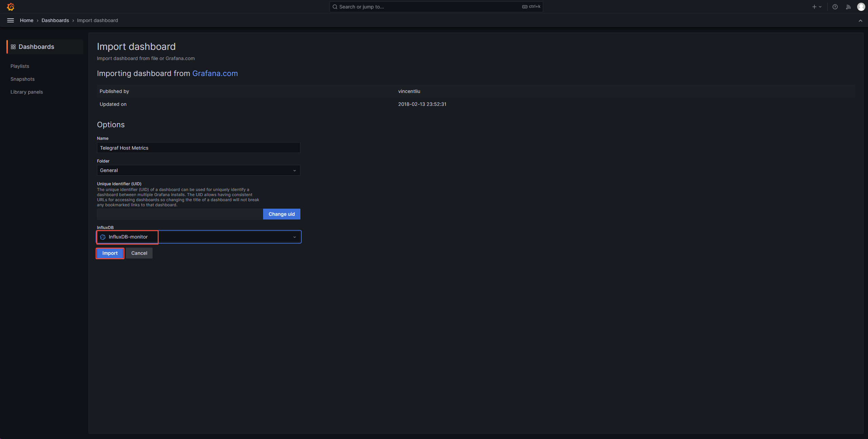Click the Search or jump to field

click(436, 7)
